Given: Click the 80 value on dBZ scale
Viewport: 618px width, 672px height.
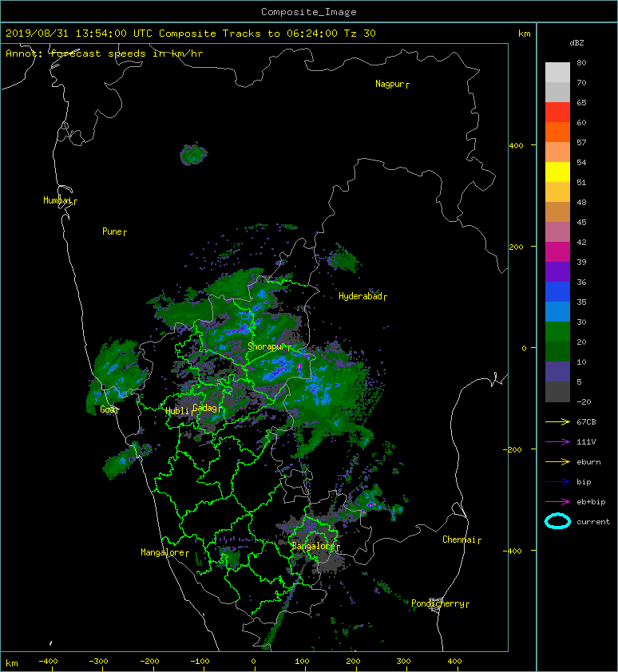Looking at the screenshot, I should pyautogui.click(x=581, y=62).
